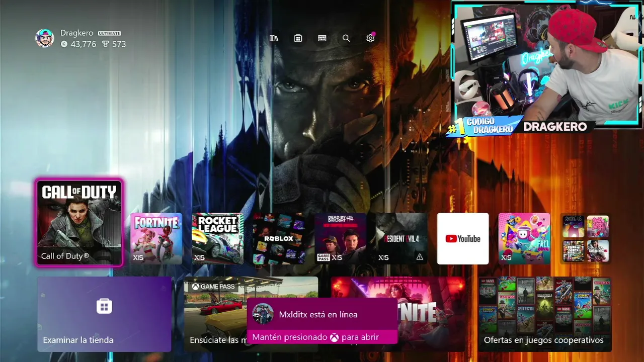Click the Xbox button icon in notification hint
The height and width of the screenshot is (362, 644).
[334, 337]
